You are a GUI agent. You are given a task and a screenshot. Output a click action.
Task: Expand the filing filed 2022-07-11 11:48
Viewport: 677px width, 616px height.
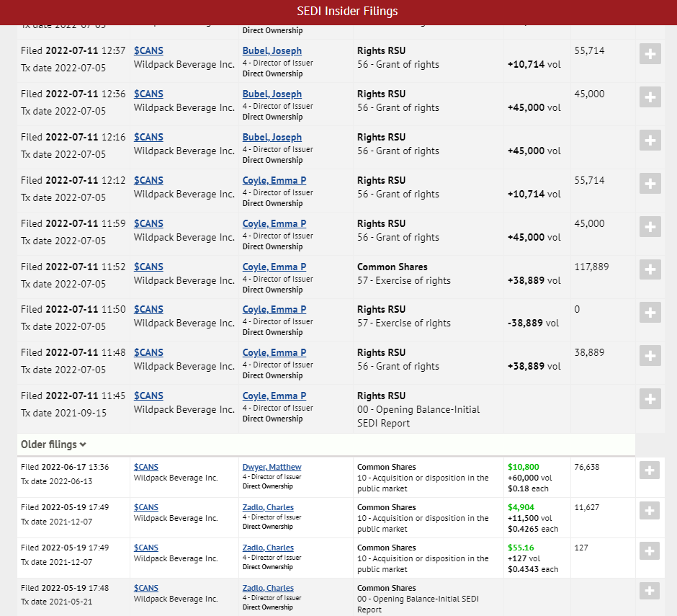[x=650, y=356]
